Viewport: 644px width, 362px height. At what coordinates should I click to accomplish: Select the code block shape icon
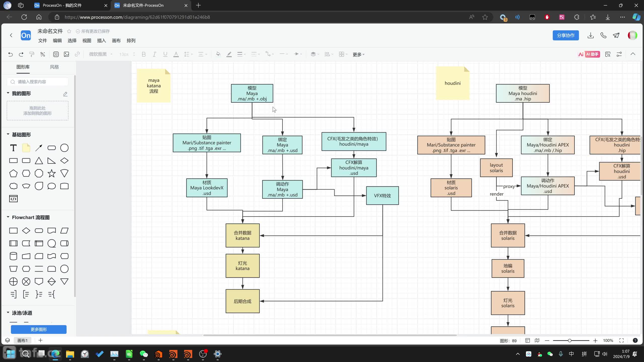[13, 199]
